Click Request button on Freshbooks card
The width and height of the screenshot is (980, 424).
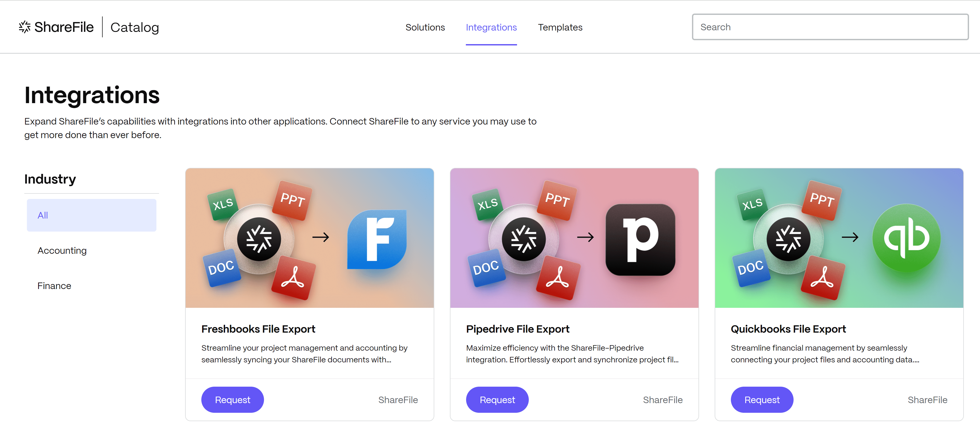[x=232, y=399]
